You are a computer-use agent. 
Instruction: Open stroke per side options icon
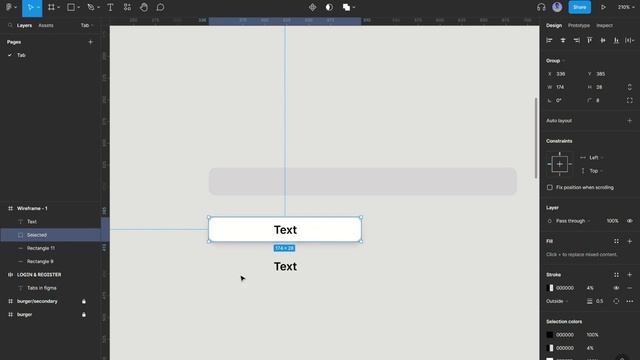click(x=616, y=301)
